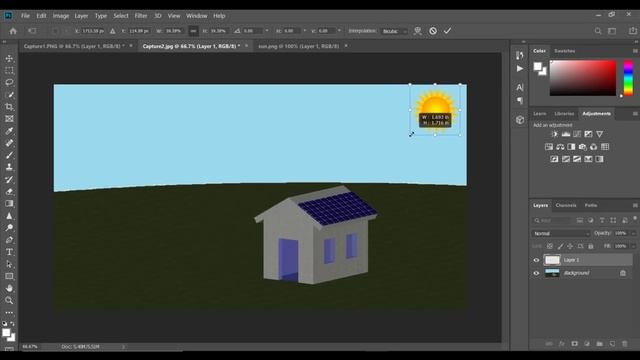Open the Adjustments panel menu
Image resolution: width=640 pixels, height=360 pixels.
pos(635,113)
